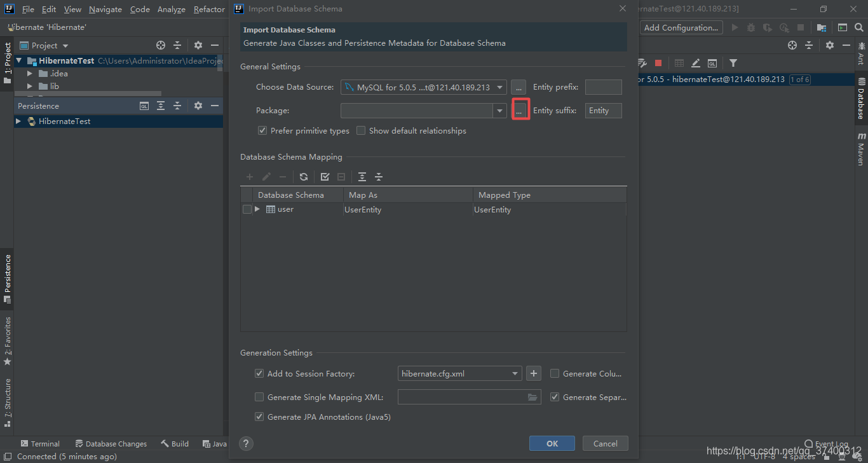Screen dimensions: 868x463
Task: Click the Search Everywhere magnifier icon
Action: tap(859, 27)
